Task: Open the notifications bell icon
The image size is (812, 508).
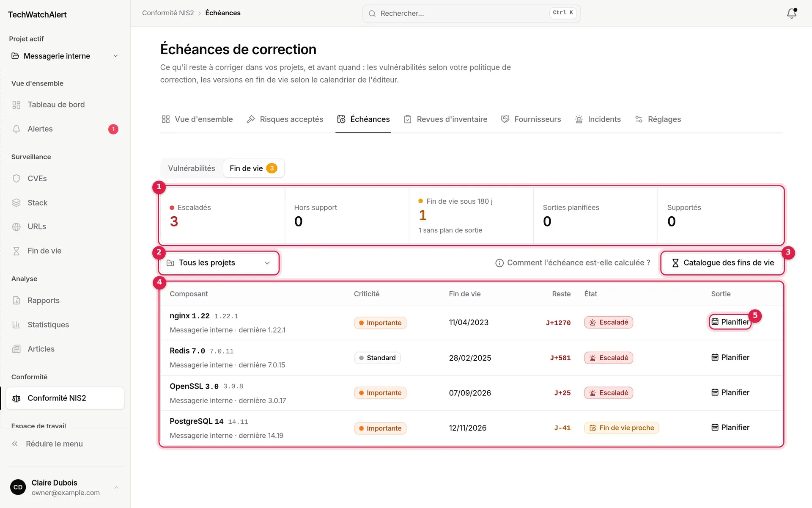Action: tap(791, 14)
